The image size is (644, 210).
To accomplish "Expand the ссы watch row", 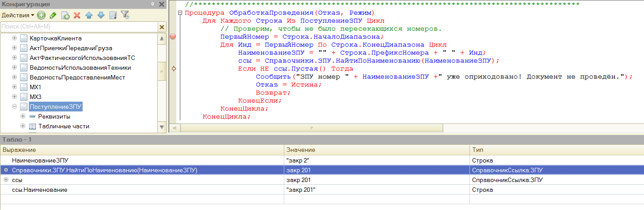I will 6,180.
